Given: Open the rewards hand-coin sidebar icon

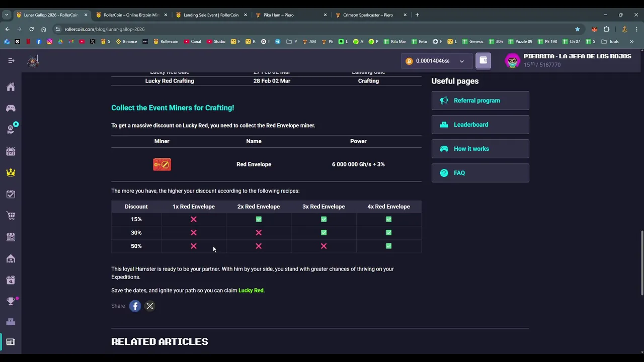Looking at the screenshot, I should [x=11, y=130].
